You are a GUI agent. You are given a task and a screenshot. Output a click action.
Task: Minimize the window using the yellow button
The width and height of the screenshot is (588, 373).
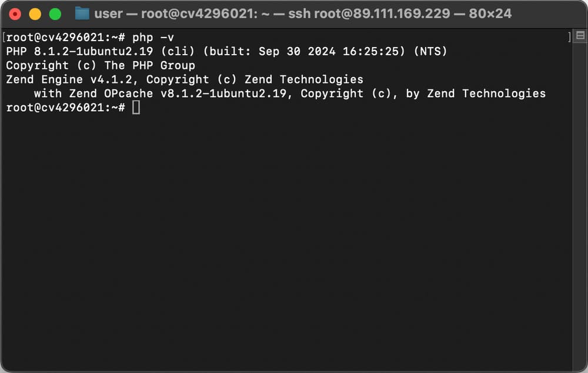(x=35, y=14)
